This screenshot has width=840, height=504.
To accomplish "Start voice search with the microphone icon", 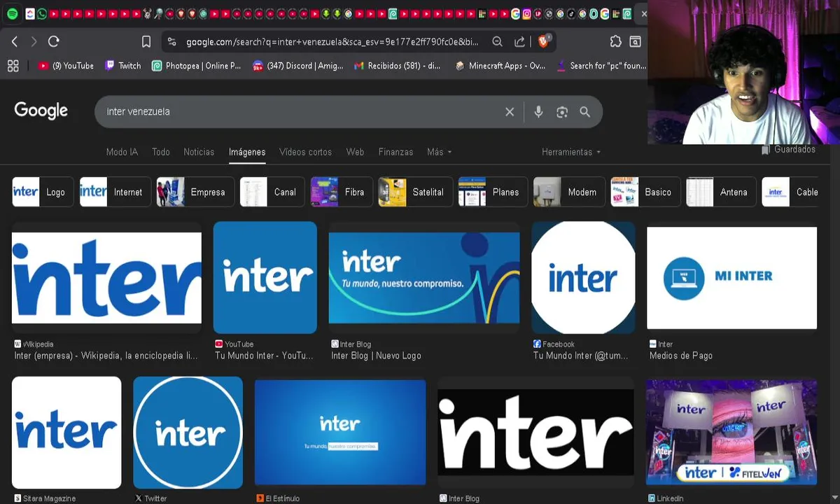I will click(x=538, y=112).
